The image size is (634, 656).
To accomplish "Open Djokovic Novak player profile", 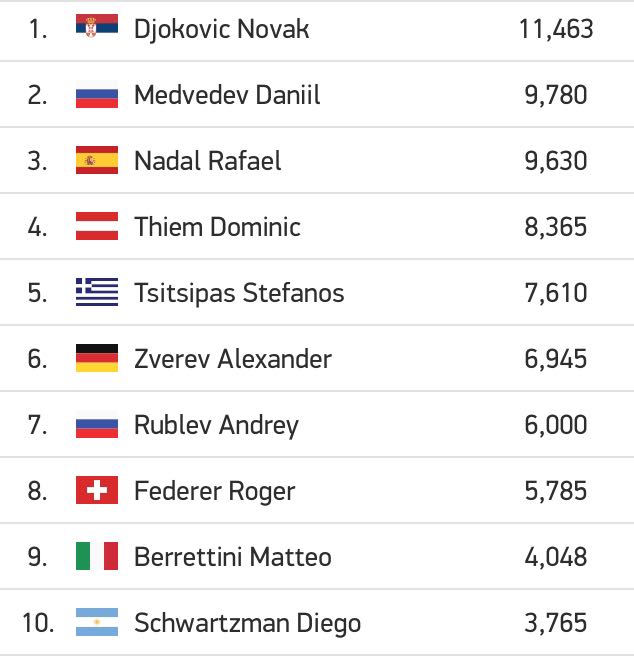I will click(221, 29).
